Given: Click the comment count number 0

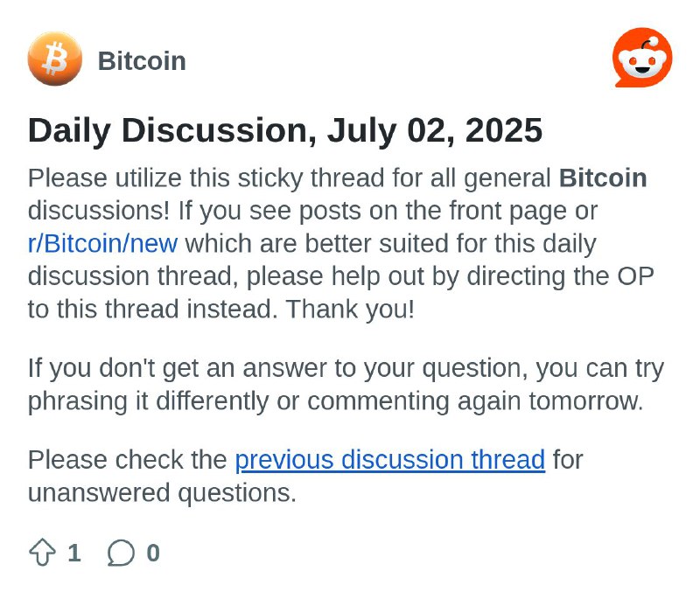Looking at the screenshot, I should pos(153,553).
